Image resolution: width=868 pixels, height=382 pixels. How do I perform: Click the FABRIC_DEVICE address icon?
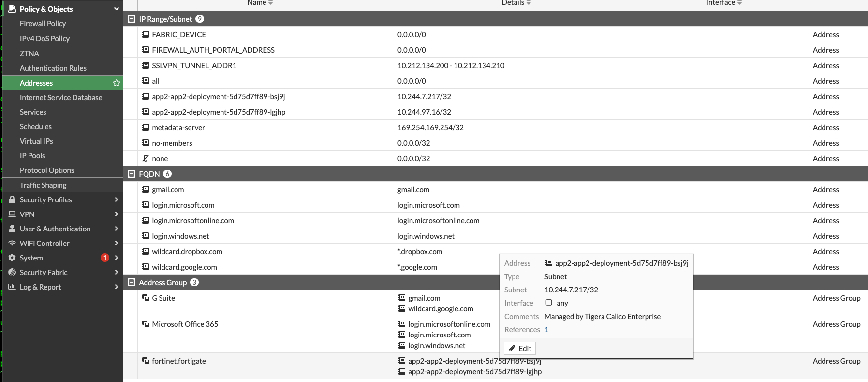point(146,34)
